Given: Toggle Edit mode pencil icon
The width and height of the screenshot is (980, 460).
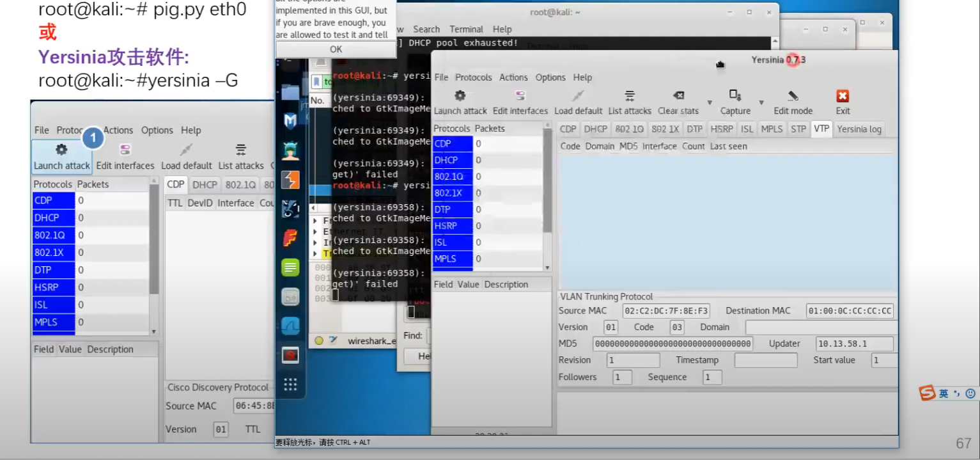Looking at the screenshot, I should click(793, 96).
